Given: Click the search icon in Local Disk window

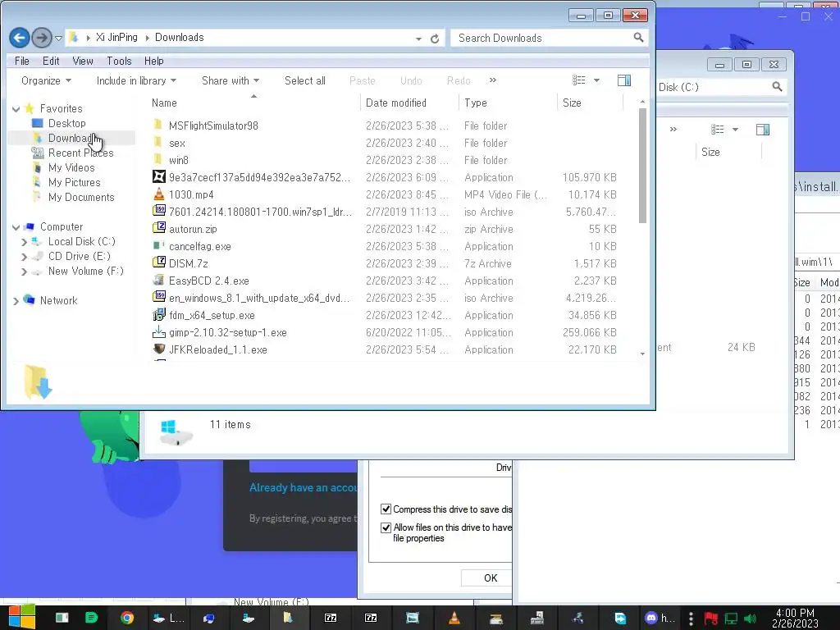Looking at the screenshot, I should pos(777,87).
